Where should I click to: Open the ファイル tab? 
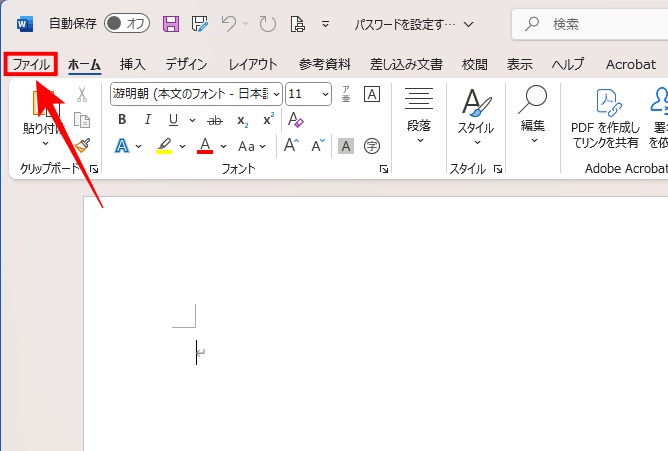point(31,64)
